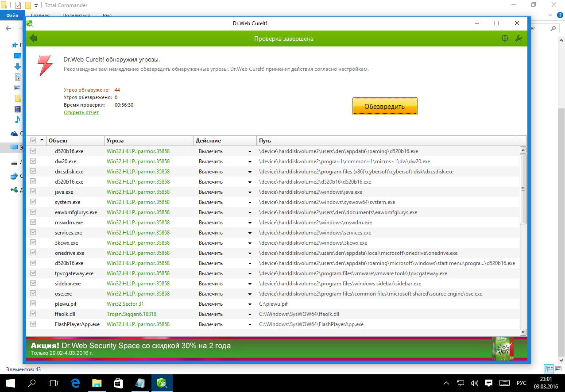
Task: Uncheck the java.exe checkbox
Action: tap(33, 192)
